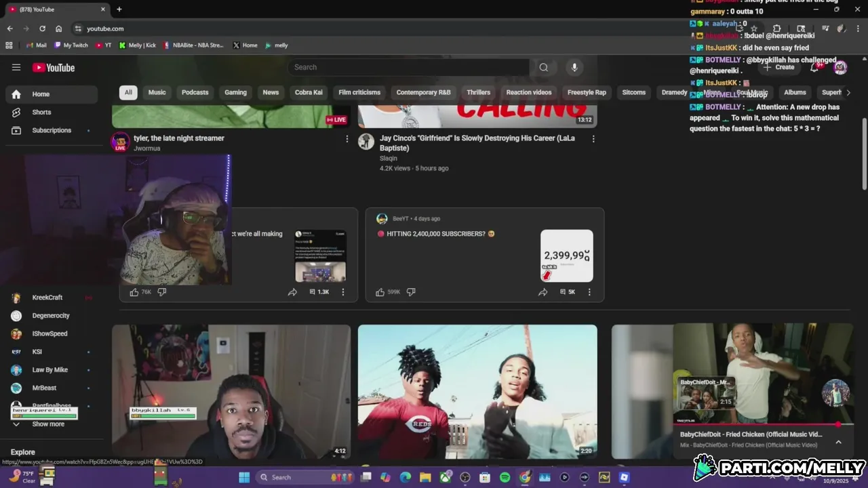
Task: Click the YouTube logo
Action: pos(54,67)
